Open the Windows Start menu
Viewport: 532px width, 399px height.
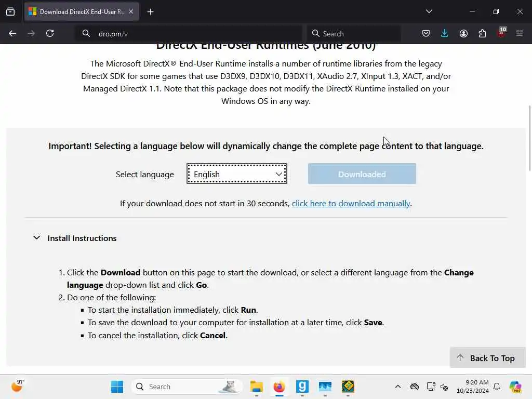117,387
